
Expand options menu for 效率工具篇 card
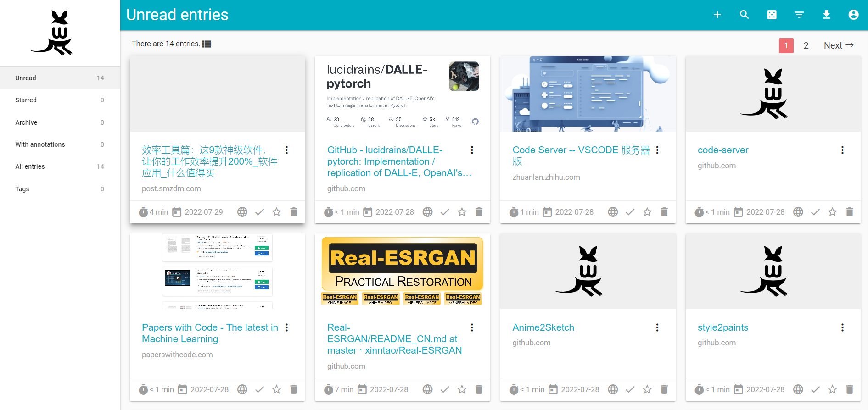(x=287, y=150)
